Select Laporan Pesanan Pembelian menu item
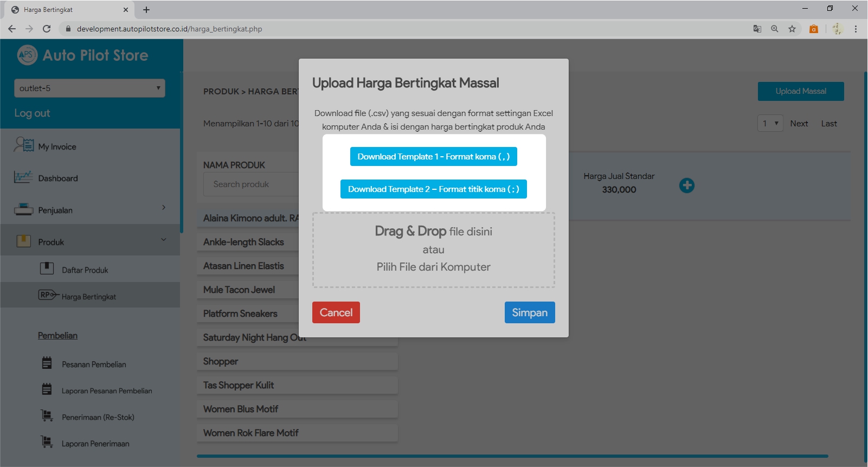868x467 pixels. coord(107,391)
